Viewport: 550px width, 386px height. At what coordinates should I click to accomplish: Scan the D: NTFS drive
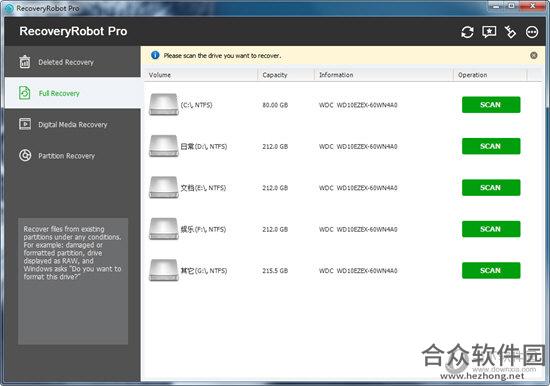click(491, 146)
